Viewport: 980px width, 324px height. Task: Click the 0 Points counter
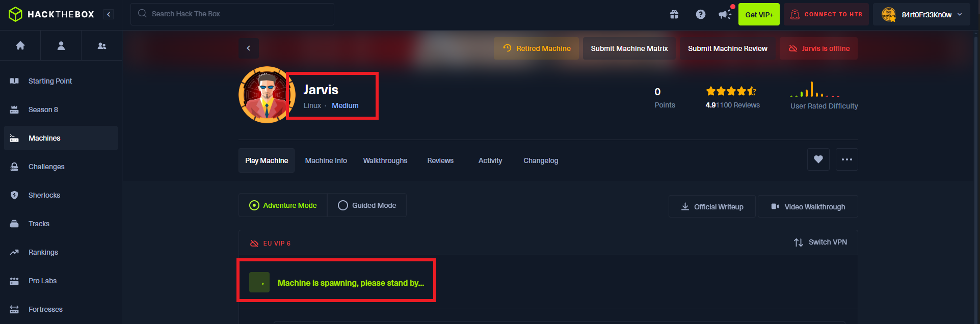(x=665, y=98)
